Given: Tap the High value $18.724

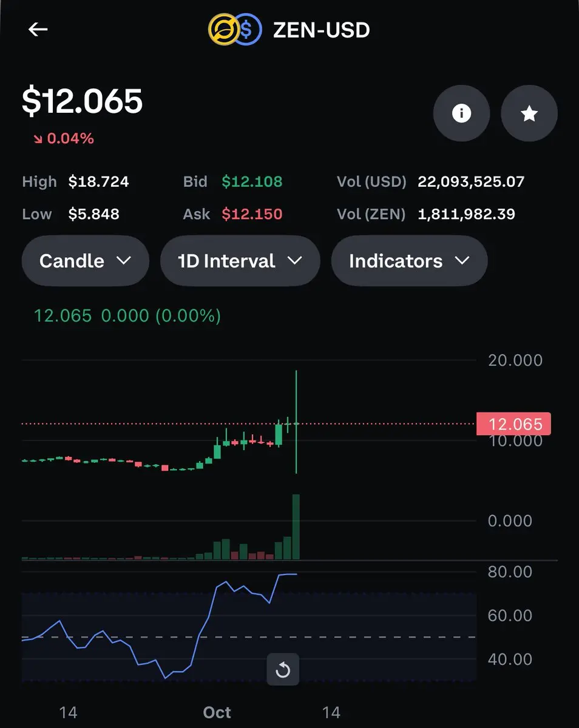Looking at the screenshot, I should [x=98, y=181].
